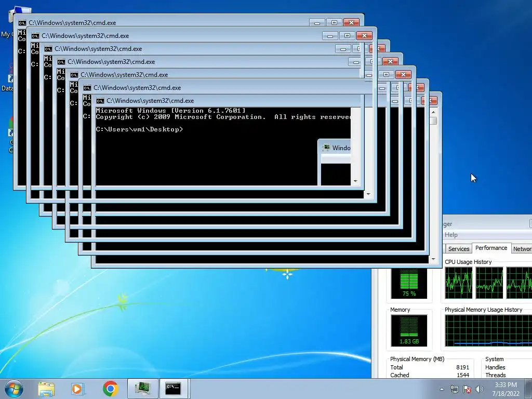Open Windows Media Player from the taskbar
The width and height of the screenshot is (532, 399).
(78, 389)
